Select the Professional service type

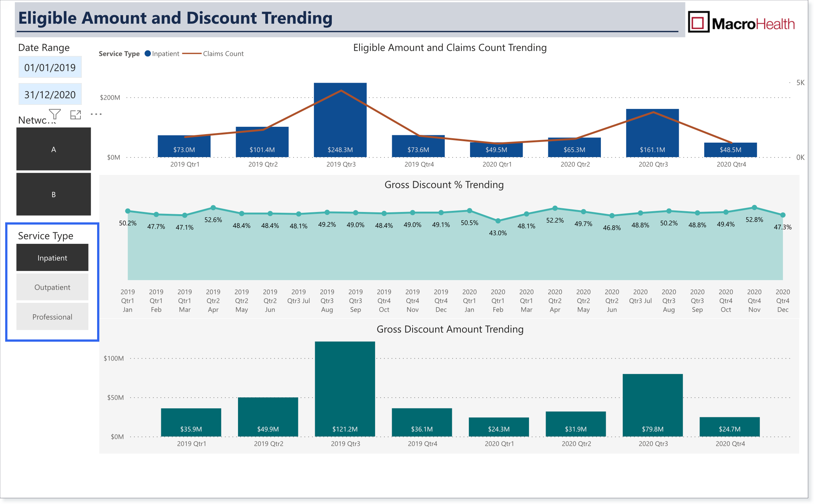point(52,317)
